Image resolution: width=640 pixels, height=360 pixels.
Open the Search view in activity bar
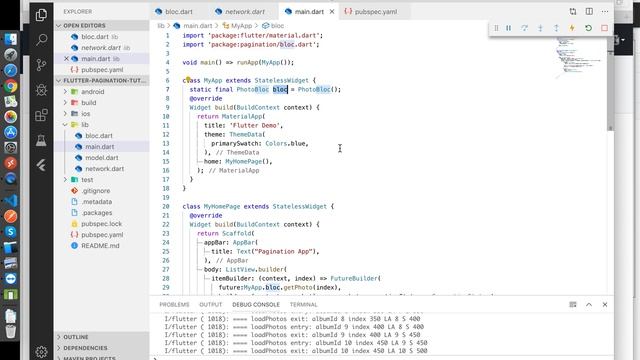coord(41,40)
